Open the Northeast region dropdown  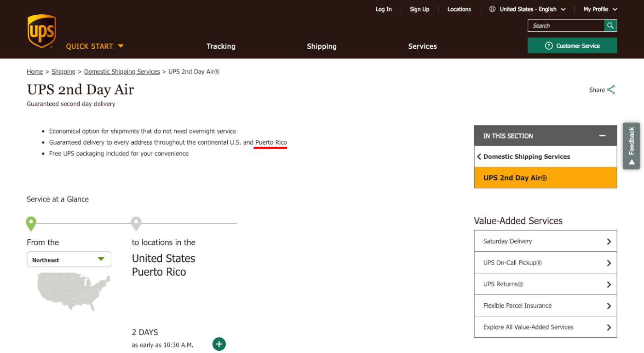click(x=69, y=259)
